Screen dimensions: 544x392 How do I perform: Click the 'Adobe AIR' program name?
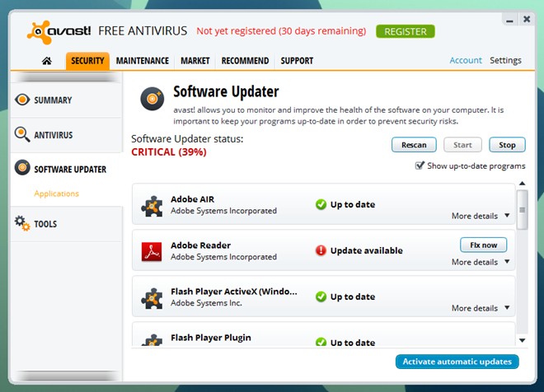(193, 199)
